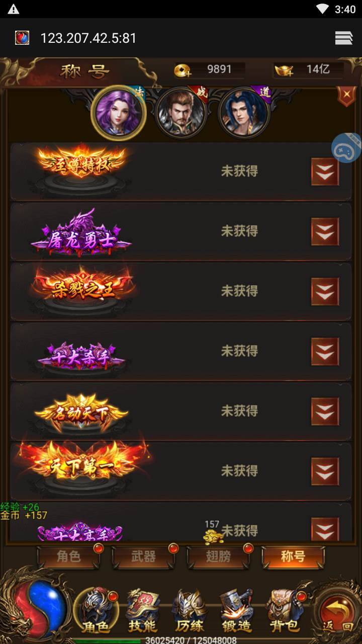Open the 锻造 forge icon
Screen dimensions: 362x644
click(x=237, y=611)
